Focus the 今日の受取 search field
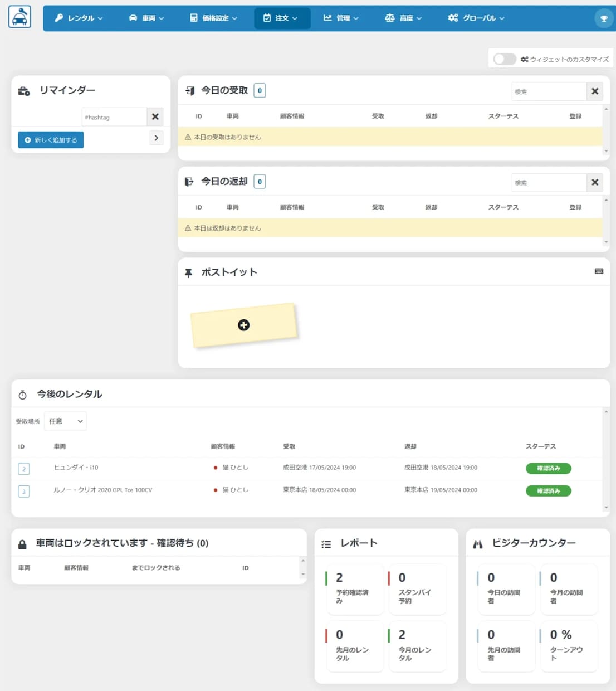The image size is (616, 691). click(x=549, y=91)
